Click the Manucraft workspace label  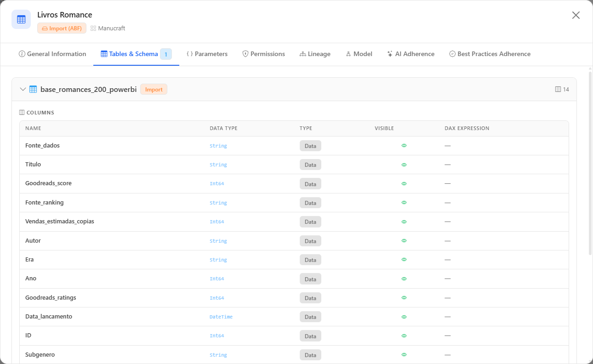coord(108,28)
